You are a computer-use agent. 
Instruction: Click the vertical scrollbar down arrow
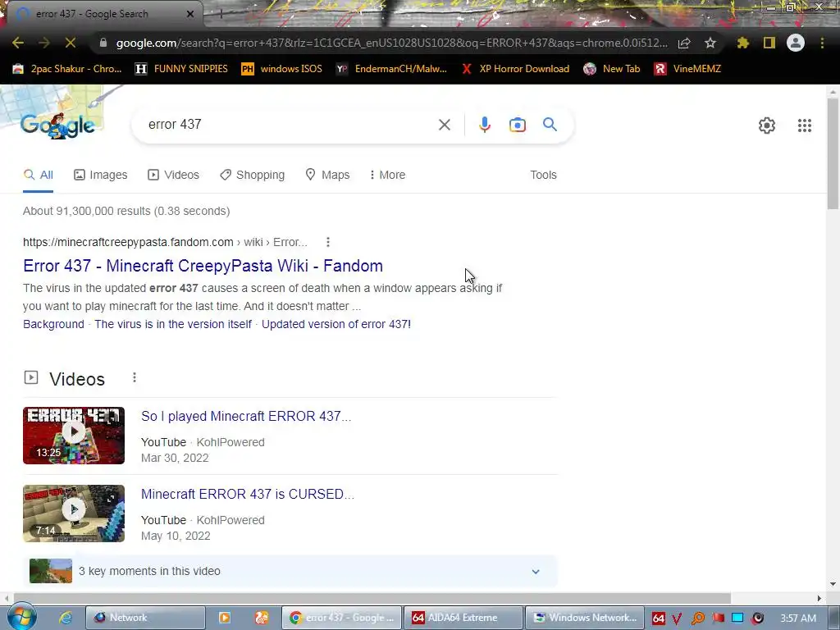coord(833,584)
